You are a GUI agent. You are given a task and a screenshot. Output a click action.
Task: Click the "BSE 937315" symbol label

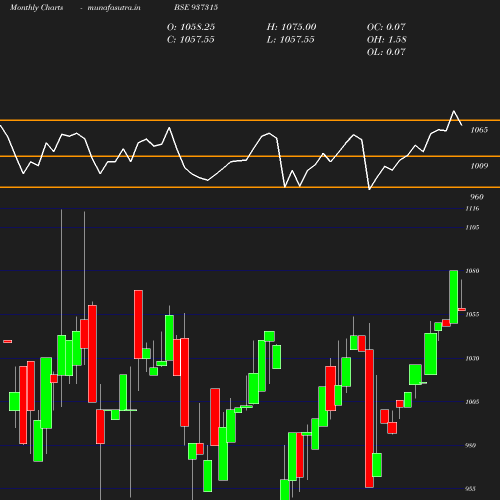pos(196,7)
